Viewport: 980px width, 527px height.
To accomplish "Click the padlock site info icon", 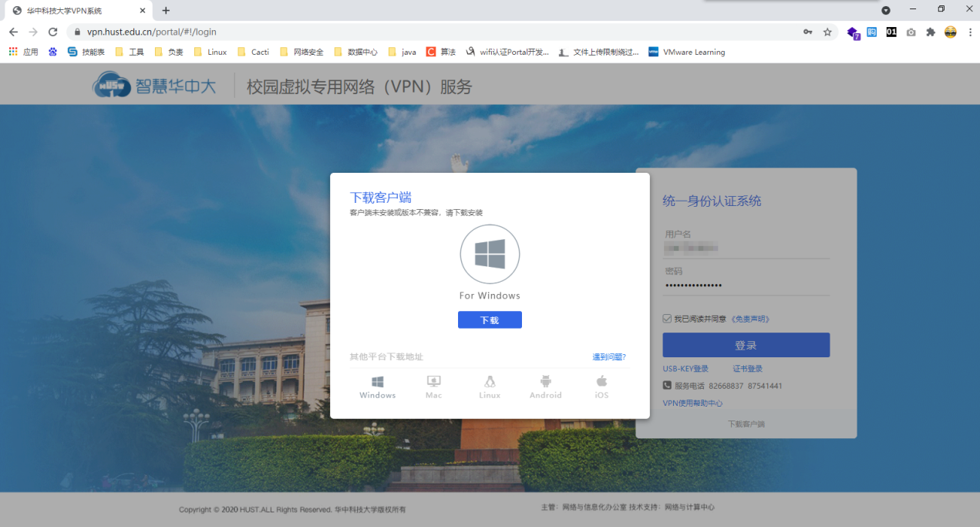I will pos(78,32).
